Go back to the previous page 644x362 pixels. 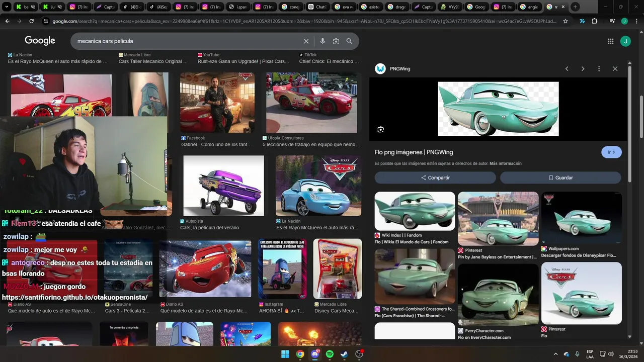[7, 21]
